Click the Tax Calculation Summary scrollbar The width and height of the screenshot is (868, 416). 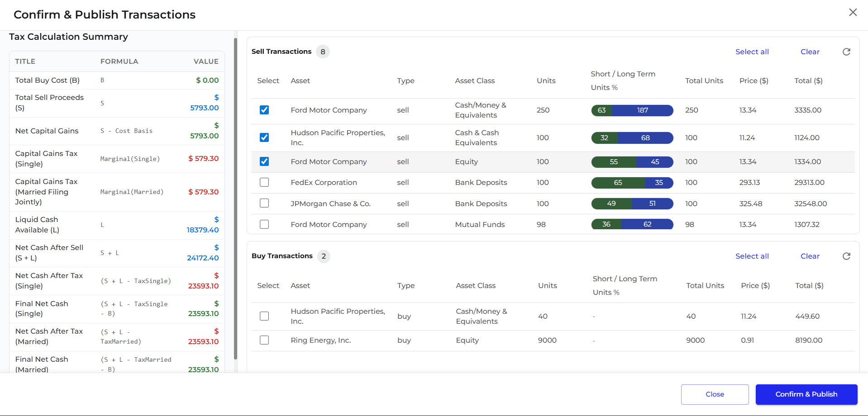tap(235, 199)
